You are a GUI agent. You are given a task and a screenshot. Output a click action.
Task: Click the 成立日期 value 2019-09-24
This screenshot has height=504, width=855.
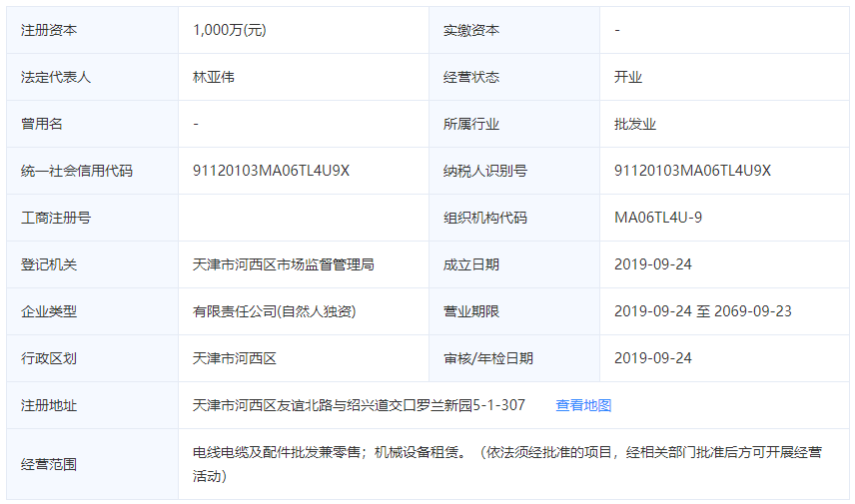(653, 264)
